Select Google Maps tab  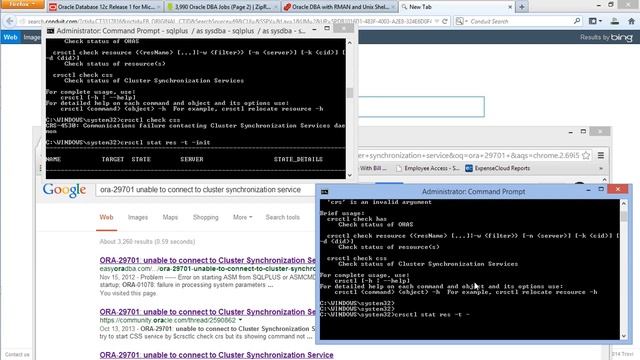pyautogui.click(x=170, y=217)
